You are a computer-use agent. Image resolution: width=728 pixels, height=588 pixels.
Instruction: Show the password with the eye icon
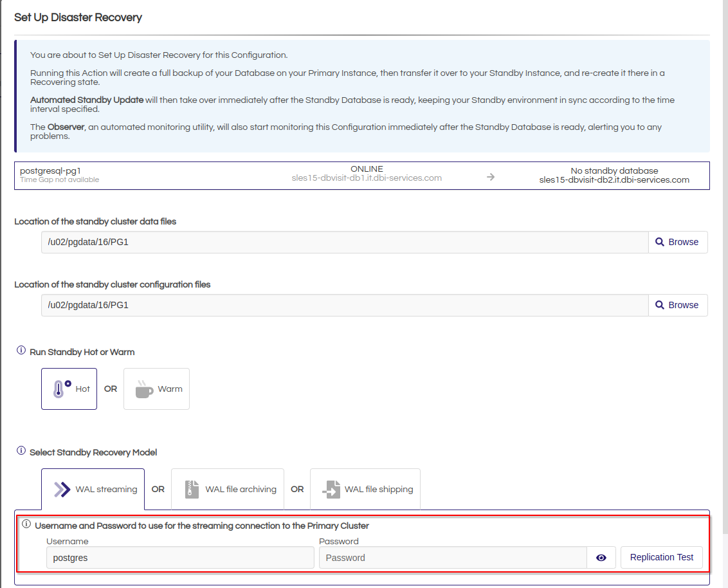[601, 558]
